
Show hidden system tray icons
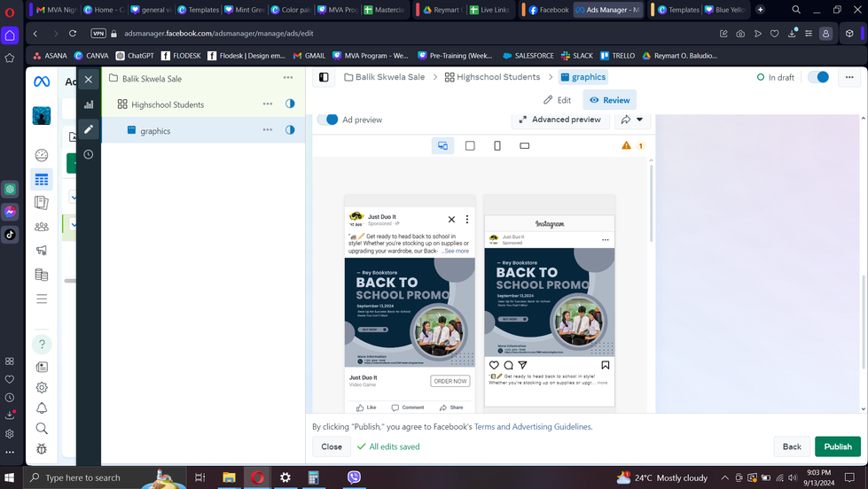pyautogui.click(x=724, y=478)
